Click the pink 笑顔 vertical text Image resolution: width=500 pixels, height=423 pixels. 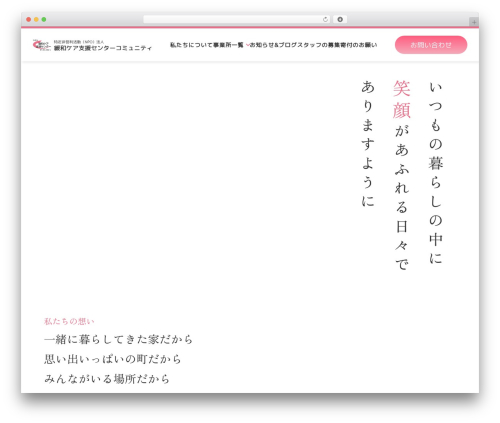click(x=402, y=99)
